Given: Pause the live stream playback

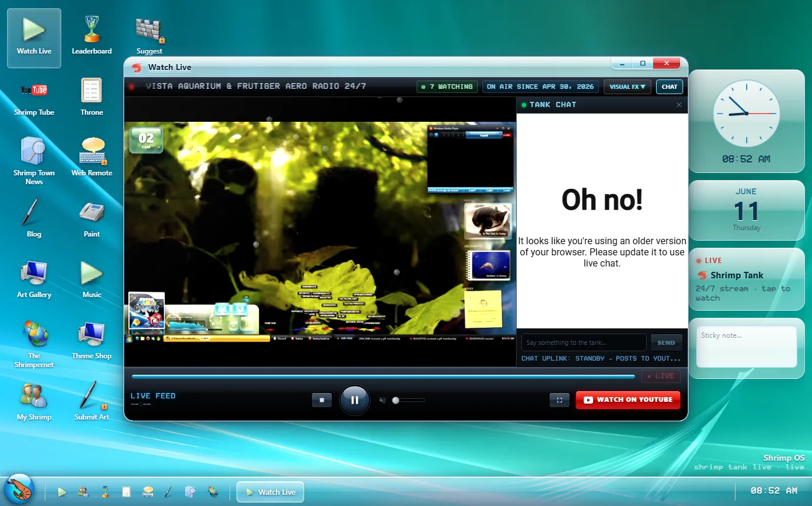Looking at the screenshot, I should click(x=355, y=400).
